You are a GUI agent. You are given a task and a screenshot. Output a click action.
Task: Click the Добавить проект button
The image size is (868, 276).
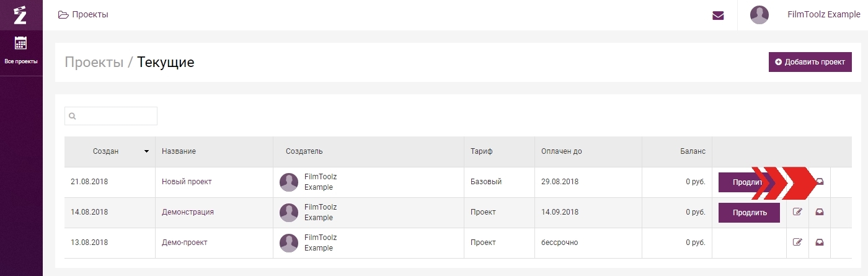(810, 62)
